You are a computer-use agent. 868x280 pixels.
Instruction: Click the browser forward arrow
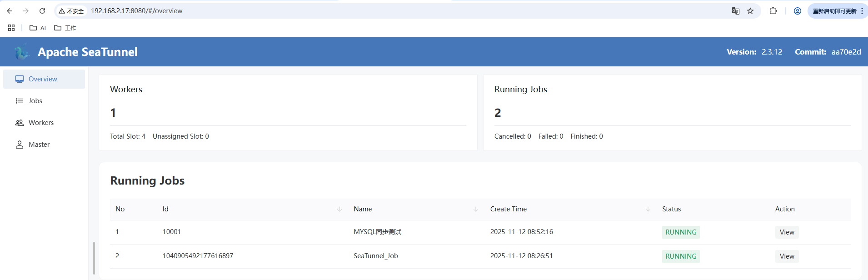coord(26,11)
